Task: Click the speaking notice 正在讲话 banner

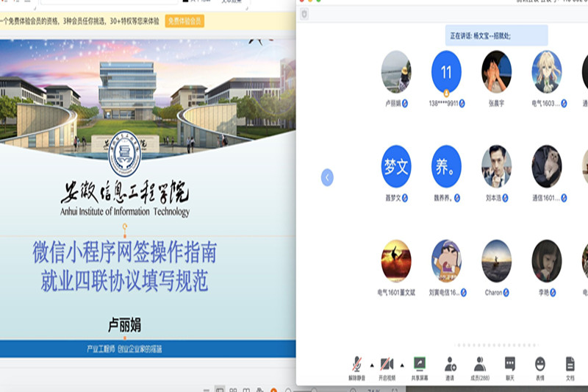Action: tap(496, 35)
